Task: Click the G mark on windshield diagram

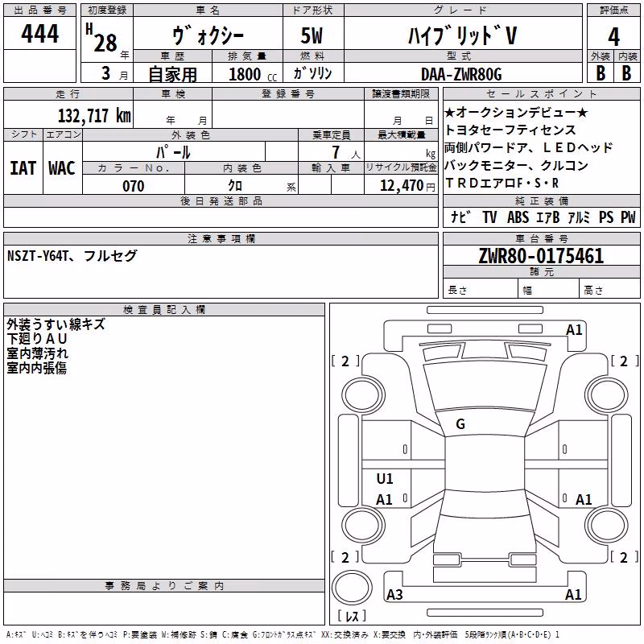Action: [460, 424]
